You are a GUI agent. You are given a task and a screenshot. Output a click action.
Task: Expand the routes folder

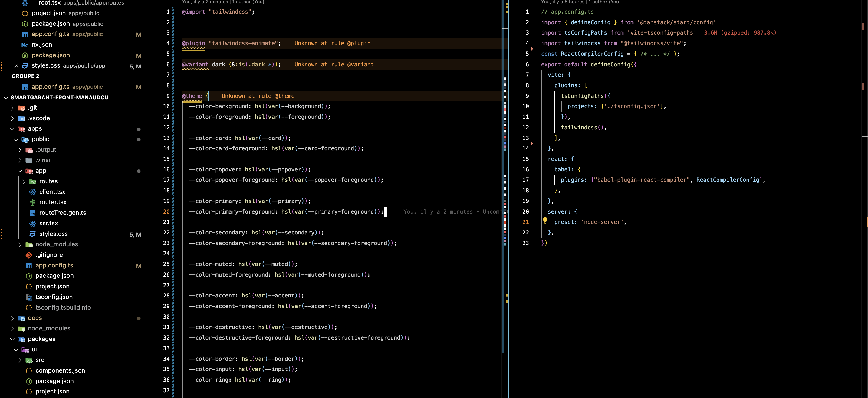click(x=24, y=181)
